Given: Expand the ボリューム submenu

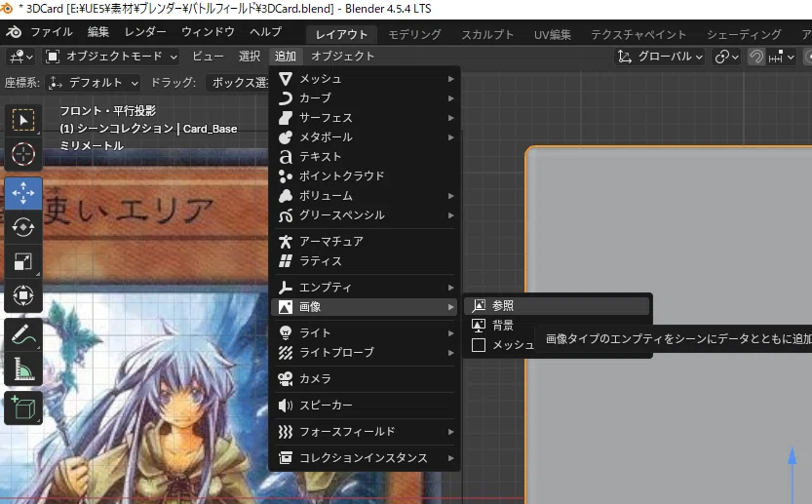Looking at the screenshot, I should 365,196.
